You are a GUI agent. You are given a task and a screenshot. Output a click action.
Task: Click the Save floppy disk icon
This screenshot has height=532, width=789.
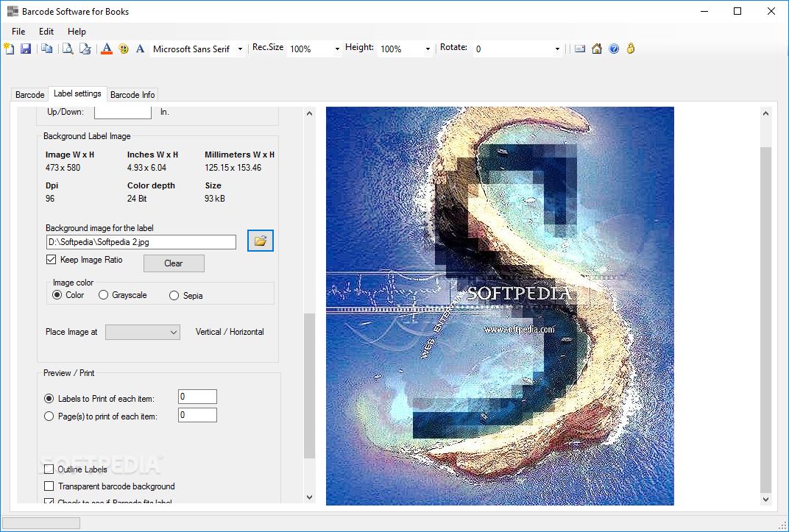(x=26, y=49)
